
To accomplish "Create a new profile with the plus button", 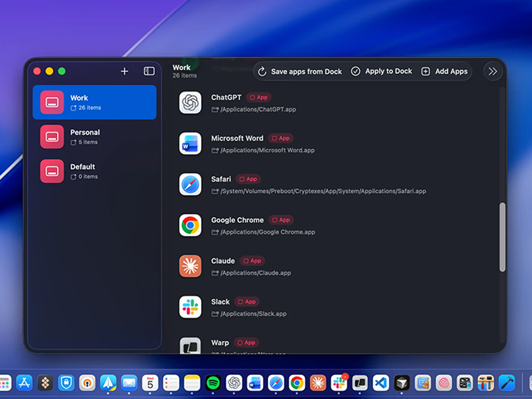I will click(x=124, y=71).
